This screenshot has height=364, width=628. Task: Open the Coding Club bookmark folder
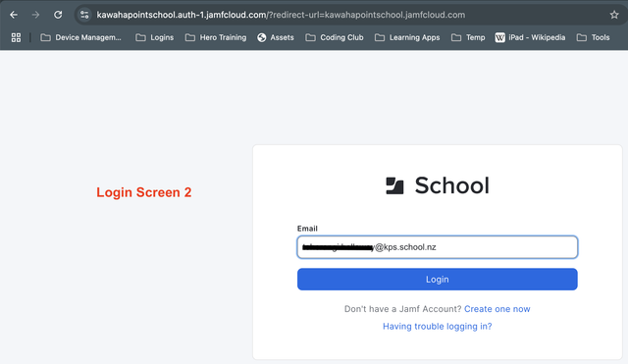pos(335,37)
